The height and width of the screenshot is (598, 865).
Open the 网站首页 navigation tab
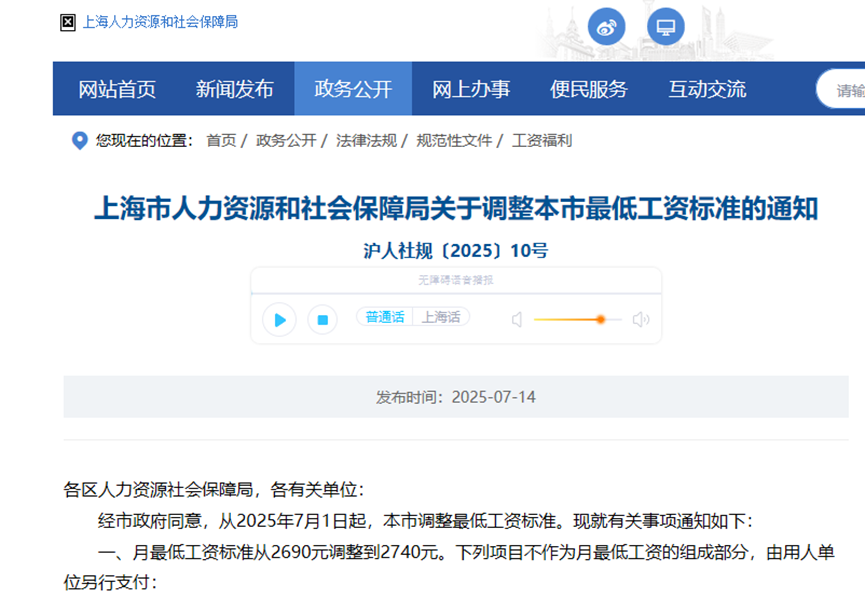(x=117, y=89)
